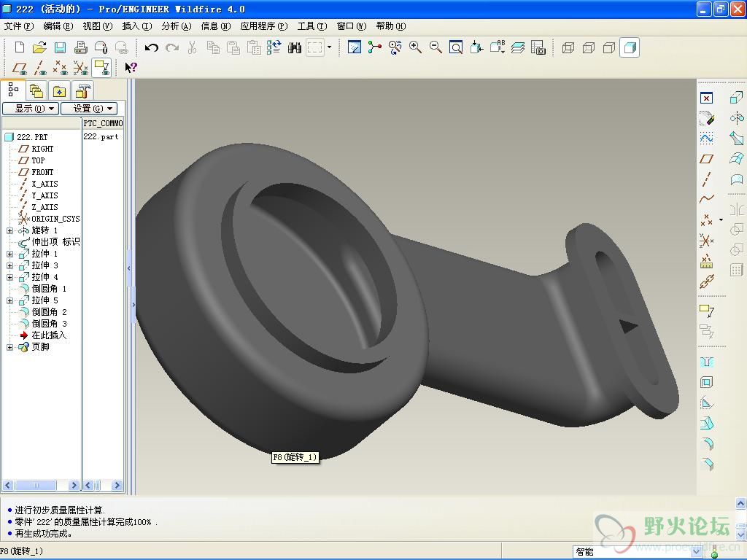Switch display style to Wireframe

pyautogui.click(x=568, y=47)
